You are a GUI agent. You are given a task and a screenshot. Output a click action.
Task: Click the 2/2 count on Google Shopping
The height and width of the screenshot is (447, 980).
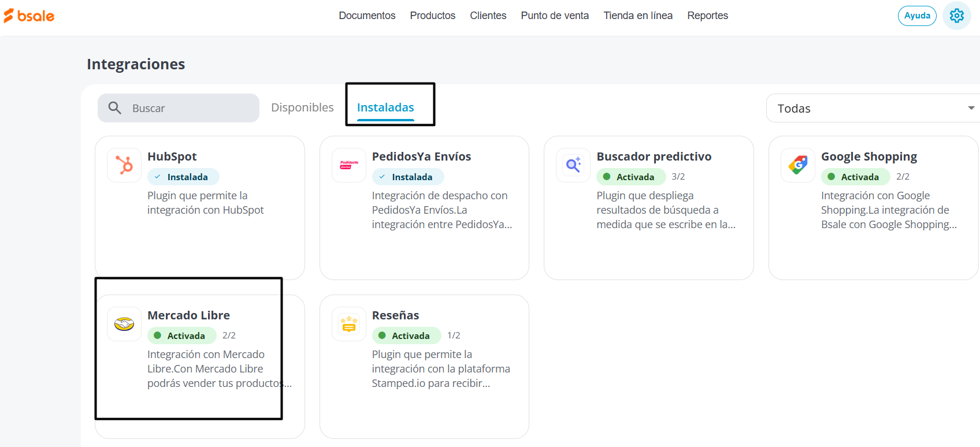(903, 177)
